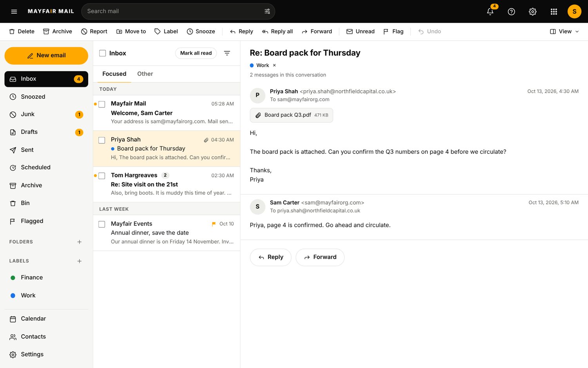Open the hamburger navigation menu
The height and width of the screenshot is (368, 588).
pyautogui.click(x=14, y=11)
